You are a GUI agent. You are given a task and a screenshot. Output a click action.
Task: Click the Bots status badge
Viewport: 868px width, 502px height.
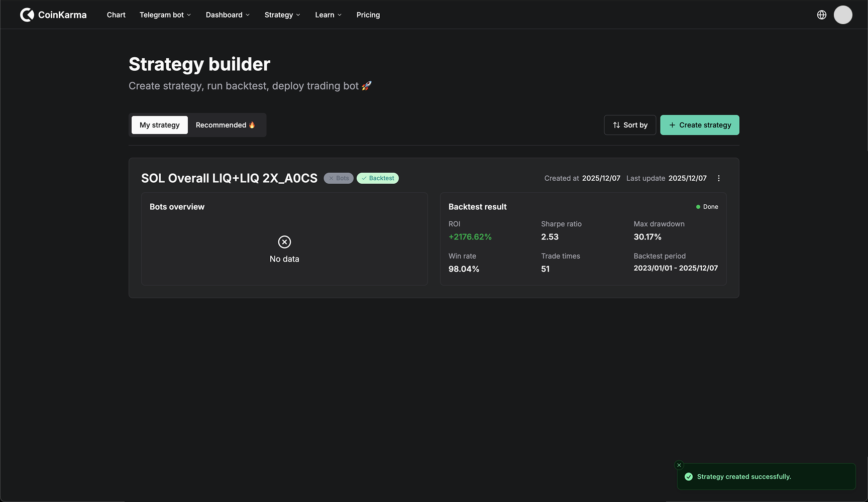coord(339,178)
